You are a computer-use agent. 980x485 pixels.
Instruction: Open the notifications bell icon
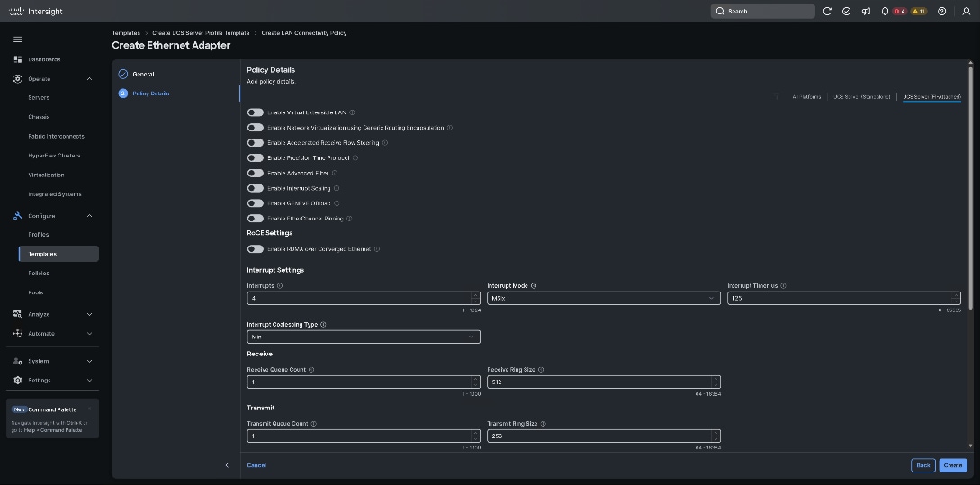[x=885, y=12]
